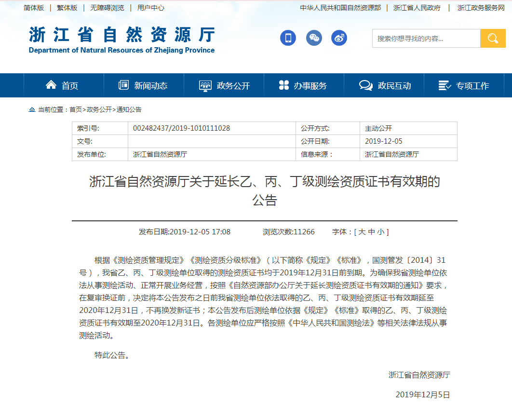
Task: Switch to 简体版 simplified Chinese
Action: coord(34,8)
